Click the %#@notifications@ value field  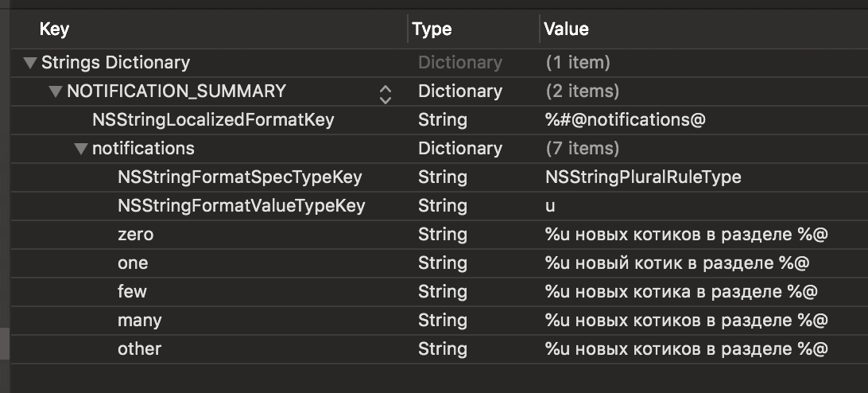[x=626, y=120]
